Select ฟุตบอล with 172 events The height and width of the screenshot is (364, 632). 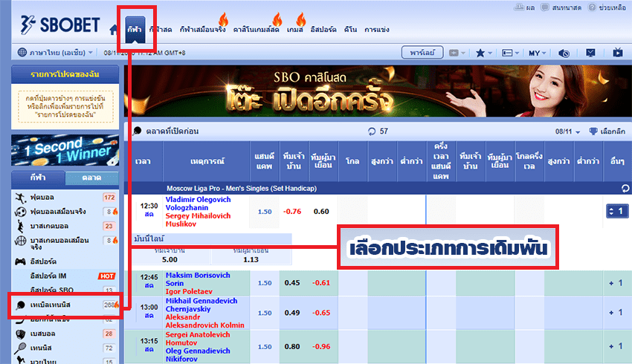pos(65,198)
